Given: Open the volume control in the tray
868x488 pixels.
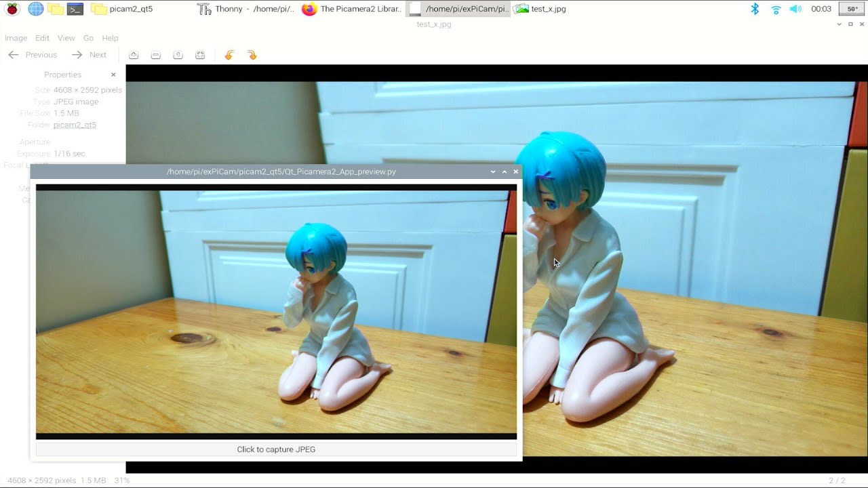Looking at the screenshot, I should (x=796, y=9).
